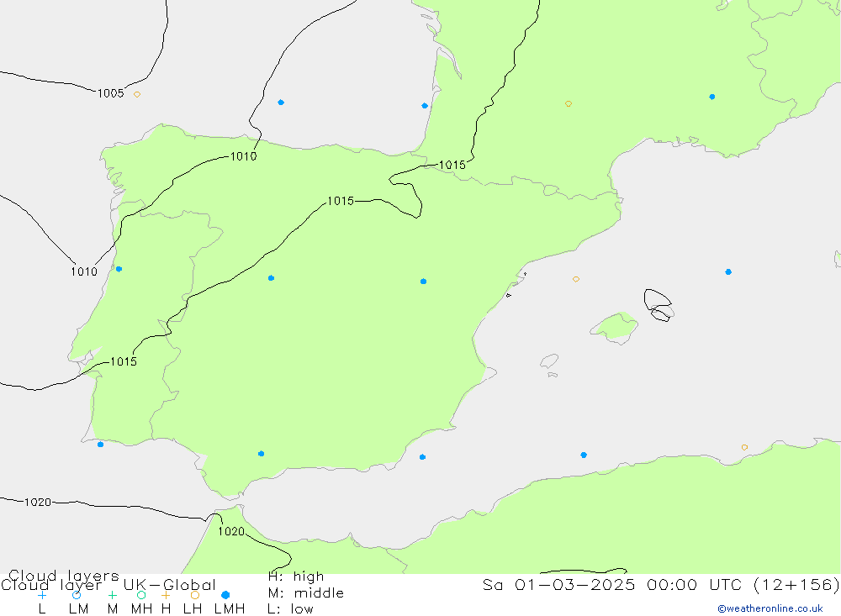
Task: Click the Mallorca island on the map
Action: [x=615, y=328]
